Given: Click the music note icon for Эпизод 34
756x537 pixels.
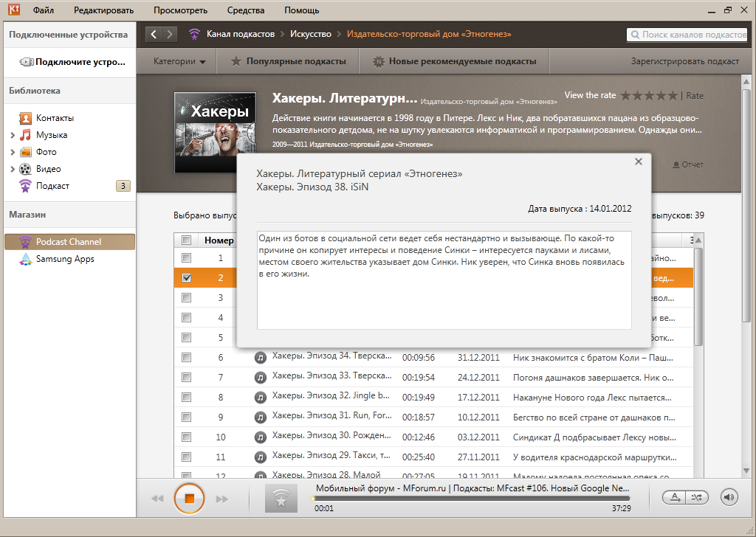Looking at the screenshot, I should pos(261,357).
